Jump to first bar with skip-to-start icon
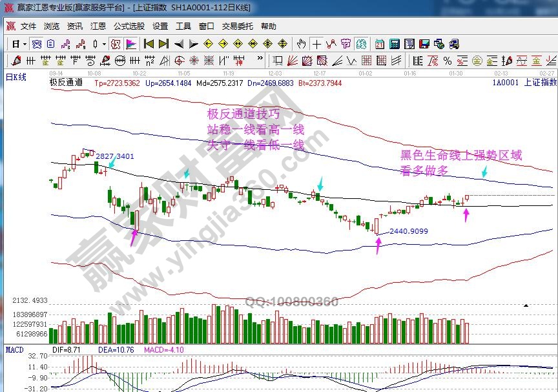This screenshot has width=558, height=392. click(149, 44)
